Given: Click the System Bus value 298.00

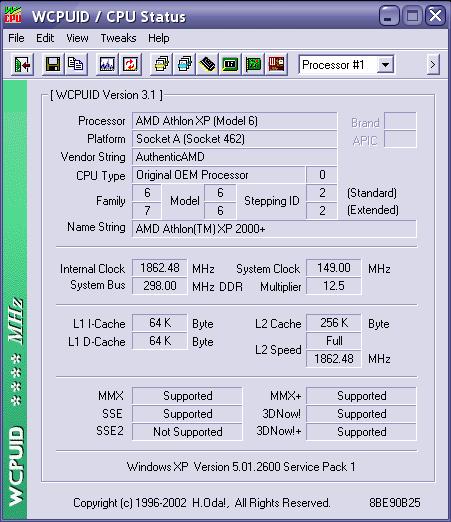Looking at the screenshot, I should [160, 286].
